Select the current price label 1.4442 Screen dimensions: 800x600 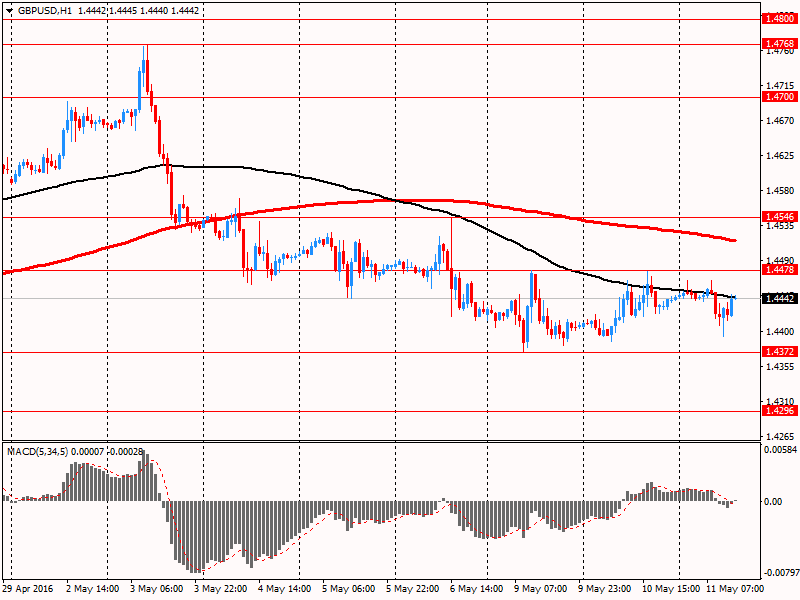click(x=780, y=298)
